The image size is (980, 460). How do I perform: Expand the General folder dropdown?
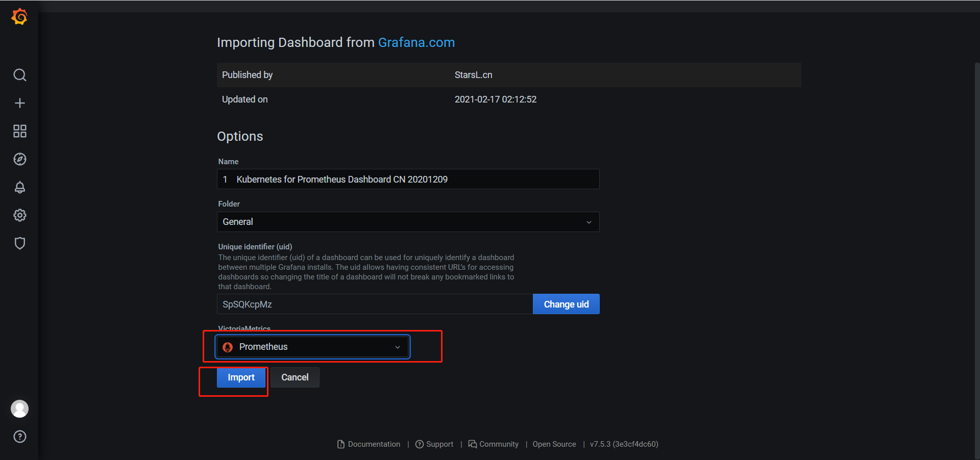pyautogui.click(x=408, y=222)
